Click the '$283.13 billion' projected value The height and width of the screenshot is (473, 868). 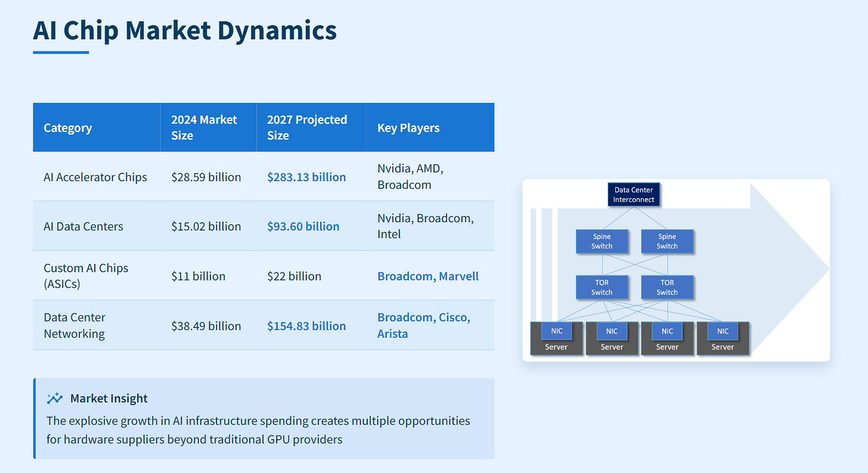click(306, 177)
